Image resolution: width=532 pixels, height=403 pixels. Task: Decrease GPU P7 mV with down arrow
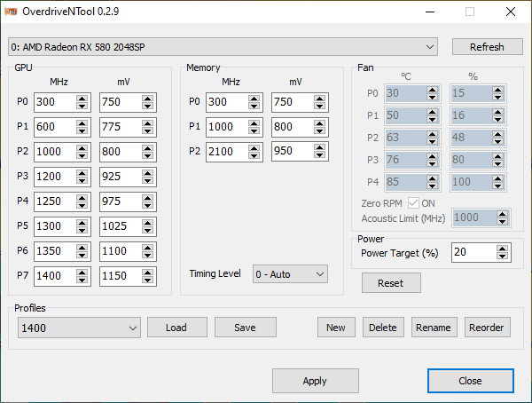(x=147, y=280)
